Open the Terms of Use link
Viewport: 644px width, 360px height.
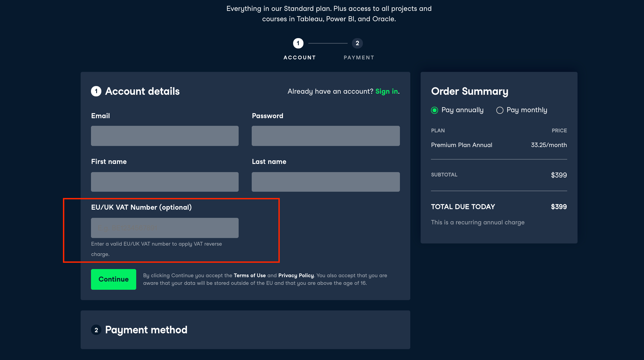tap(250, 275)
